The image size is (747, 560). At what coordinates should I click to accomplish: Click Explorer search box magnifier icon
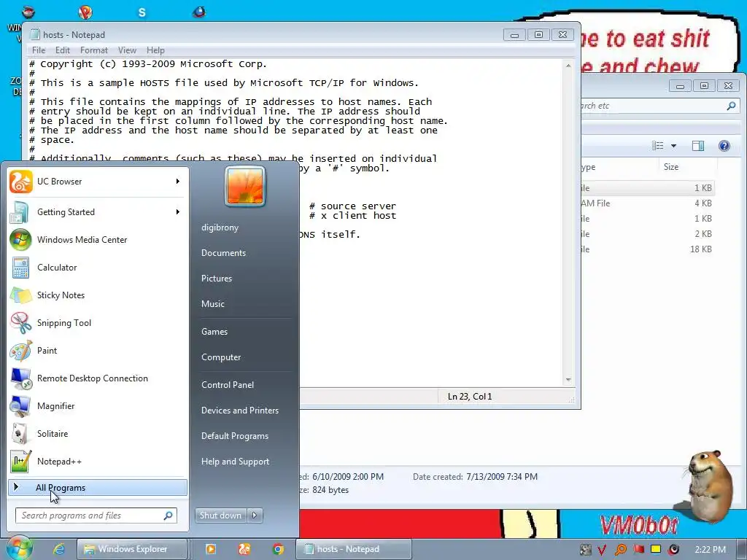coord(731,106)
